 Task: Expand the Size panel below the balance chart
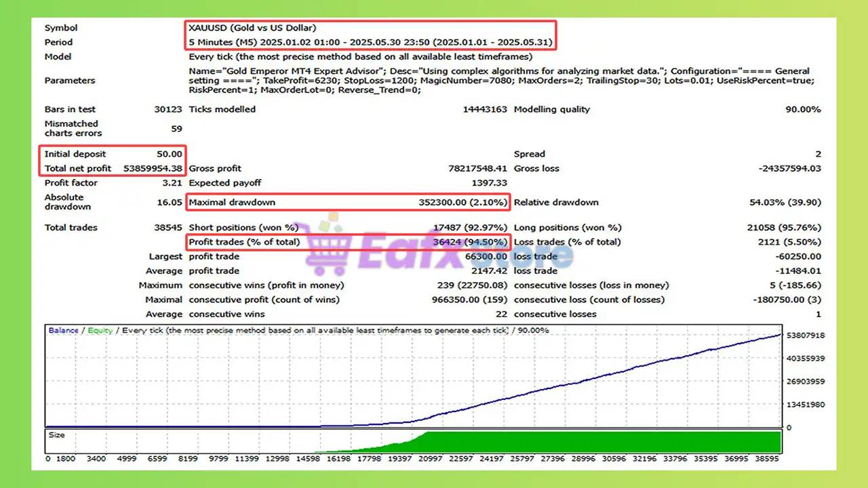click(58, 434)
